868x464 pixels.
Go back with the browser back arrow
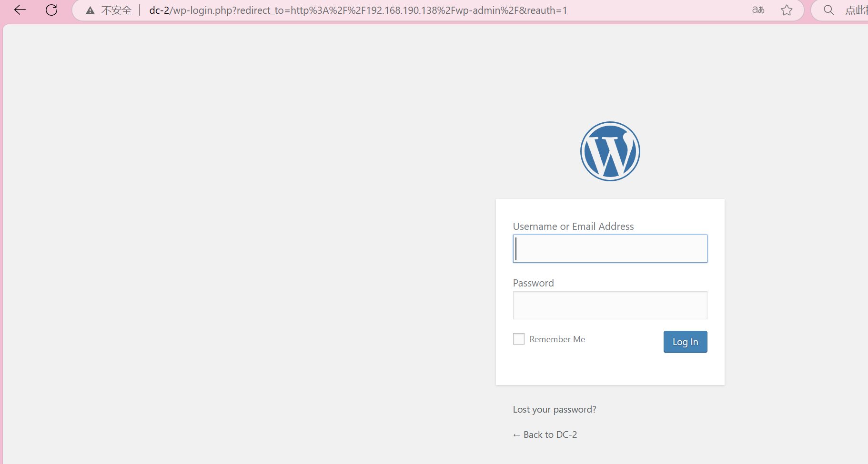coord(20,10)
